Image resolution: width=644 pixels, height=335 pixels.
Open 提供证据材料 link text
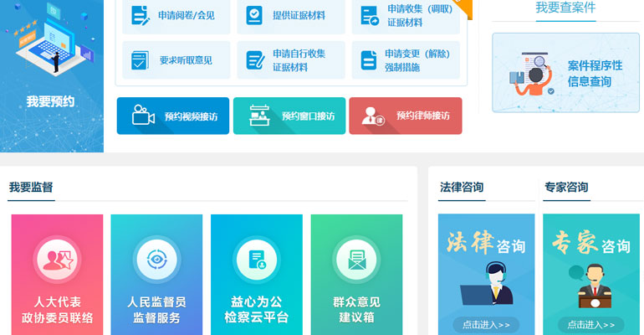coord(299,16)
